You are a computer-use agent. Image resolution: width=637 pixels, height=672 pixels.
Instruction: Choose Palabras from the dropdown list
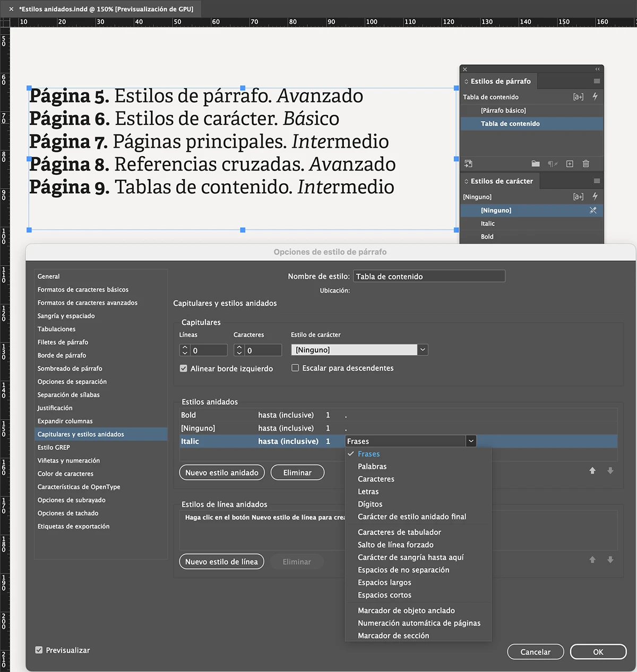click(x=372, y=466)
